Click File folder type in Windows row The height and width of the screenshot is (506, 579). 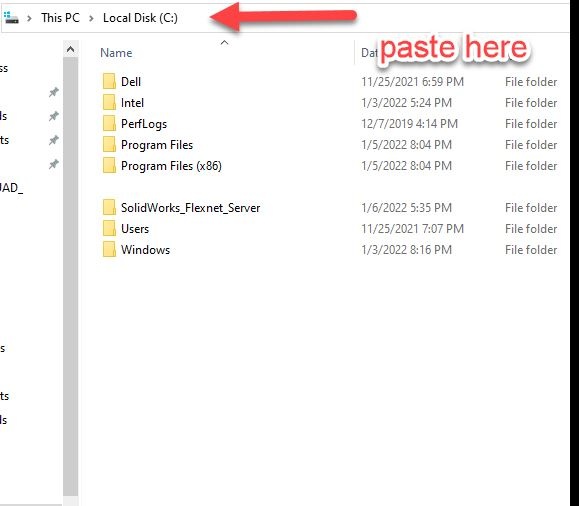(x=531, y=250)
